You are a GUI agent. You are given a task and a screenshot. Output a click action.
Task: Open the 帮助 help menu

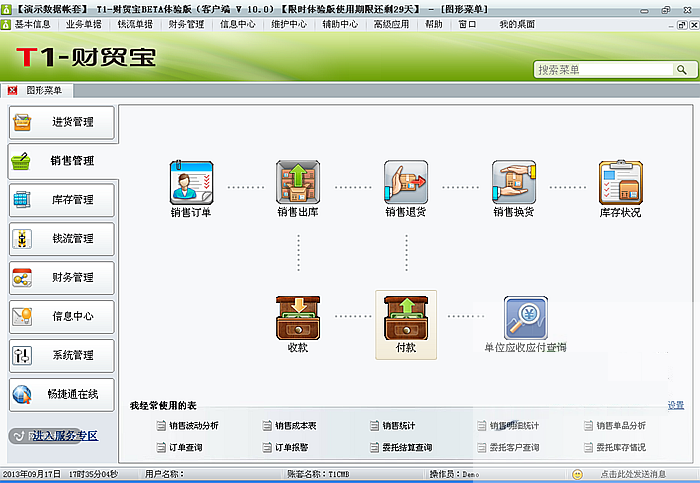tap(433, 24)
